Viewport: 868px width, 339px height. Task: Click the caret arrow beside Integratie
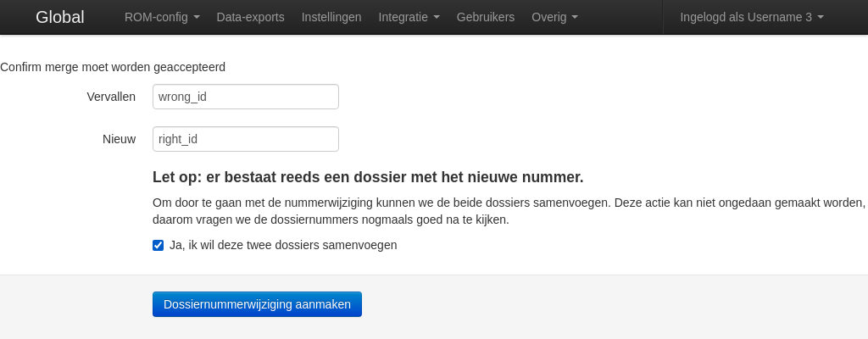click(x=437, y=18)
